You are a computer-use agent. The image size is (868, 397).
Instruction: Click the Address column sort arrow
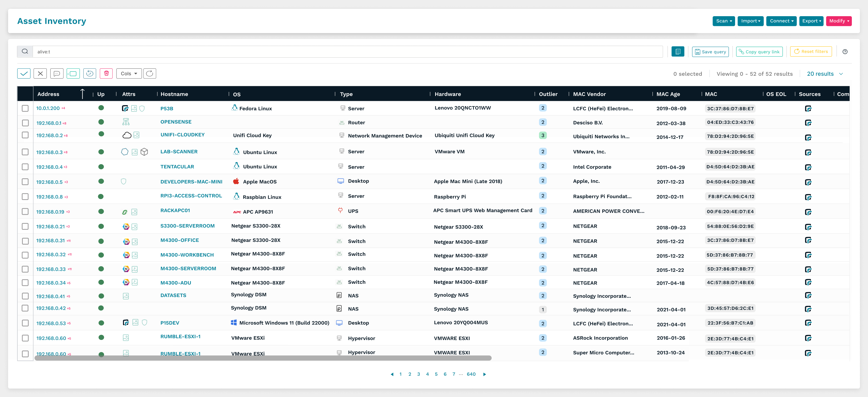[x=82, y=94]
